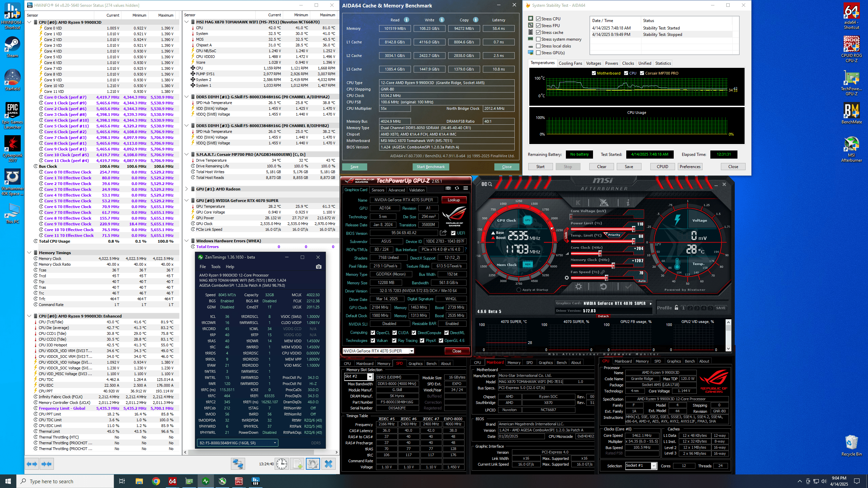Image resolution: width=868 pixels, height=488 pixels.
Task: Click GPU-Z refresh icon
Action: [457, 188]
